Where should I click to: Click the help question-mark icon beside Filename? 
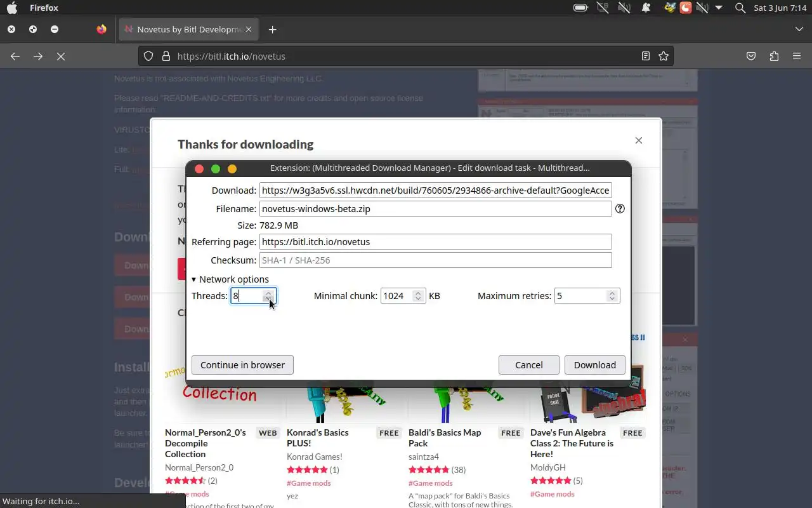[x=620, y=208]
